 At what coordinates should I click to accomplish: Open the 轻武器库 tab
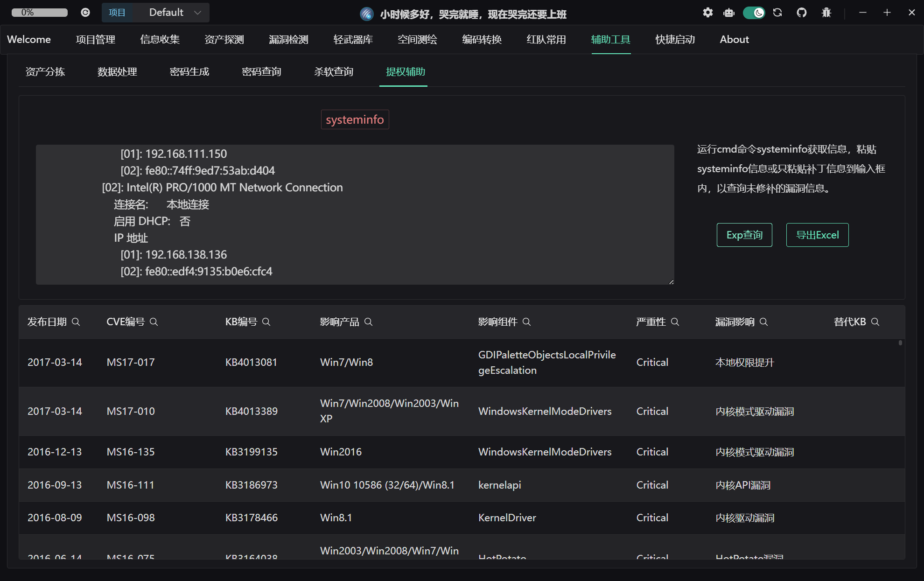(353, 40)
